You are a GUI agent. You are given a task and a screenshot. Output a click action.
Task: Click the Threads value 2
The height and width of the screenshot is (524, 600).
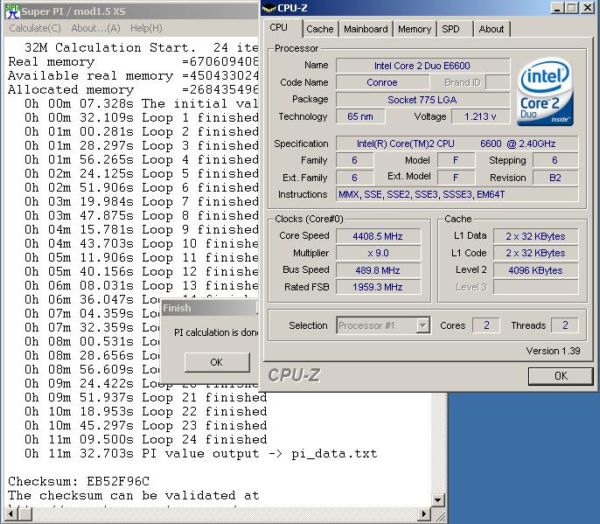coord(565,325)
